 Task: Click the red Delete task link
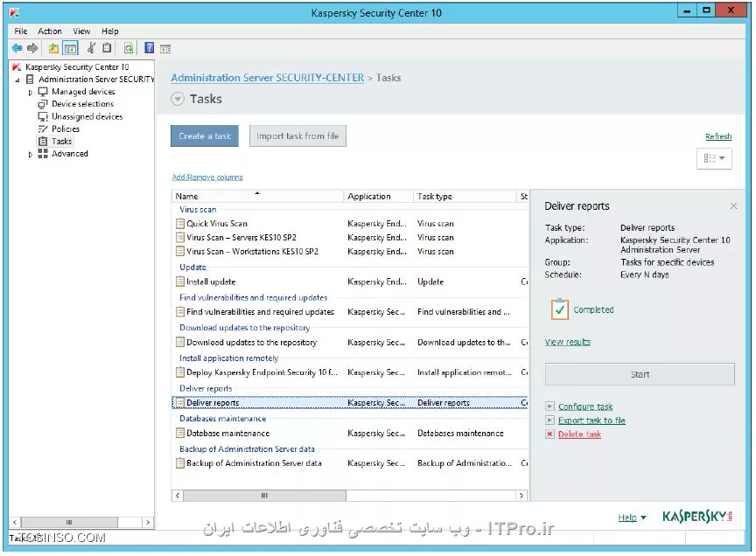(579, 434)
